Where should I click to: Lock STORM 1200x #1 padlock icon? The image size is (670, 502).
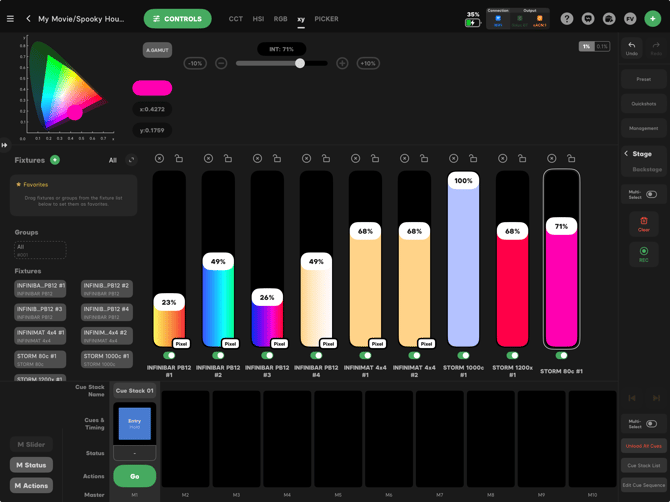tap(522, 159)
